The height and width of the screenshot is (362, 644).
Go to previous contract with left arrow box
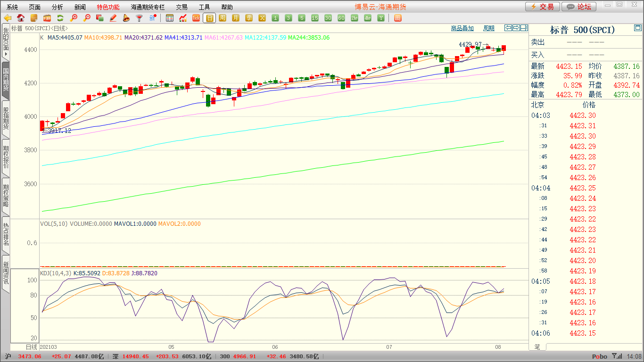pyautogui.click(x=508, y=28)
